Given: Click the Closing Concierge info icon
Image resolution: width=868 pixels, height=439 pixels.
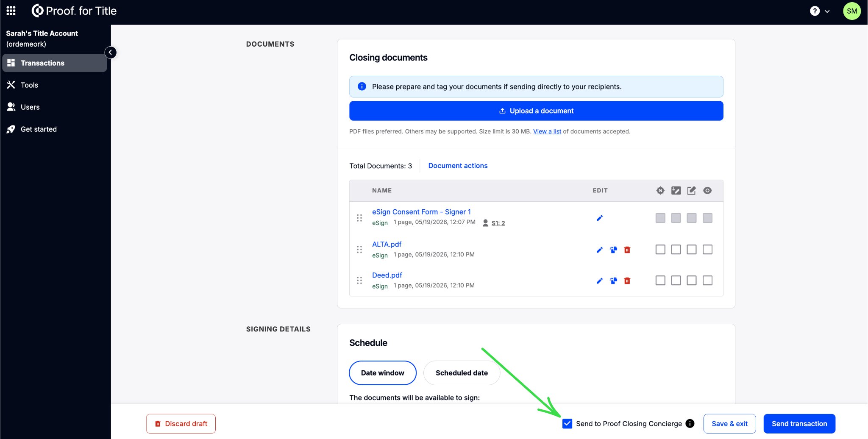Looking at the screenshot, I should click(690, 423).
